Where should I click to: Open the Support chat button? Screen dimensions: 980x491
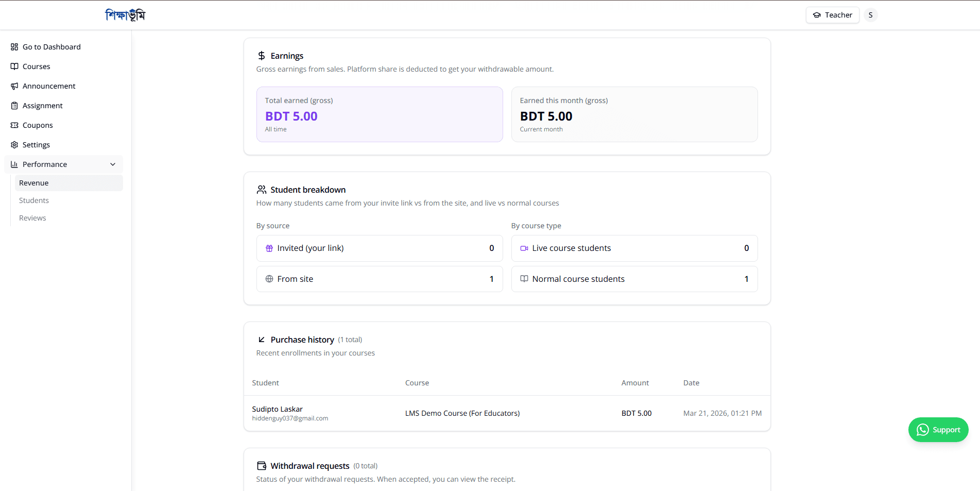pos(938,430)
